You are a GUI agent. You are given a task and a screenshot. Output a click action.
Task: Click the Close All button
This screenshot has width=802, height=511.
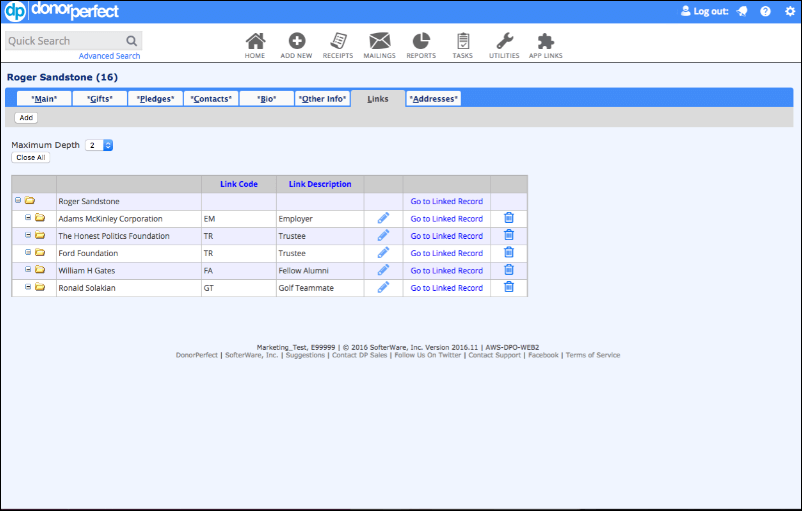coord(31,158)
